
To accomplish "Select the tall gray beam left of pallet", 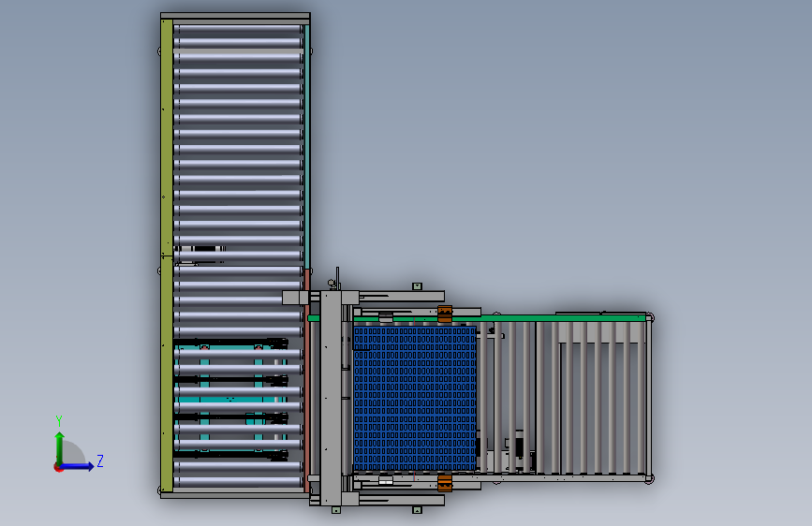I will 331,398.
